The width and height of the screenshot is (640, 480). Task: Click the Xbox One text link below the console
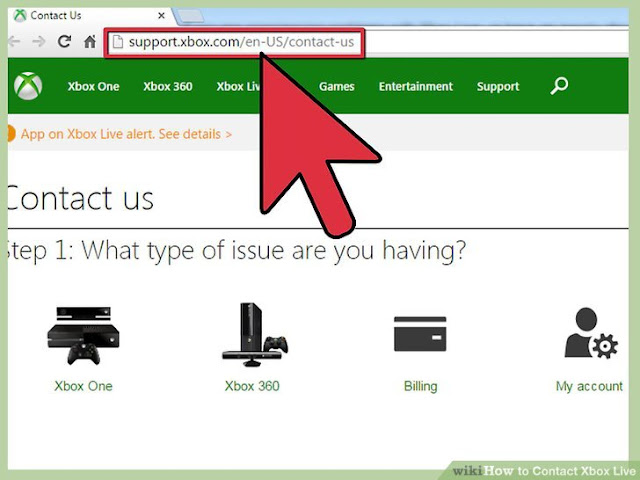click(x=83, y=386)
